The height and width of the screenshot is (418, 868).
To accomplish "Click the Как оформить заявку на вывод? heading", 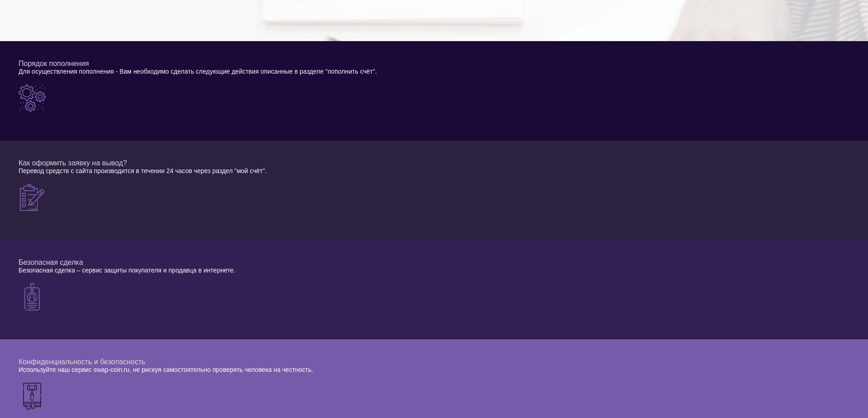I will point(72,163).
